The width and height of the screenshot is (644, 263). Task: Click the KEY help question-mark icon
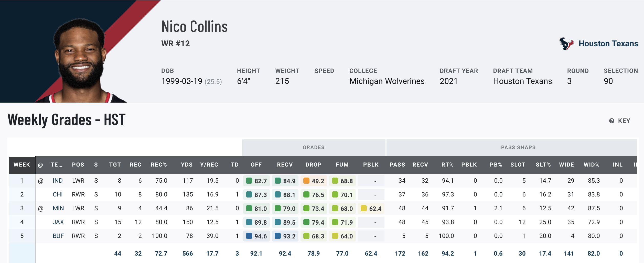pyautogui.click(x=611, y=121)
